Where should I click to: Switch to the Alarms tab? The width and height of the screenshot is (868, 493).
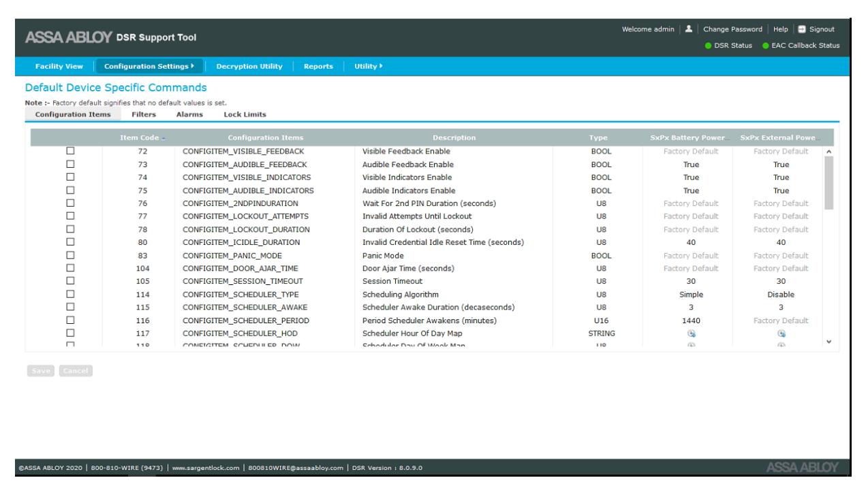(189, 115)
